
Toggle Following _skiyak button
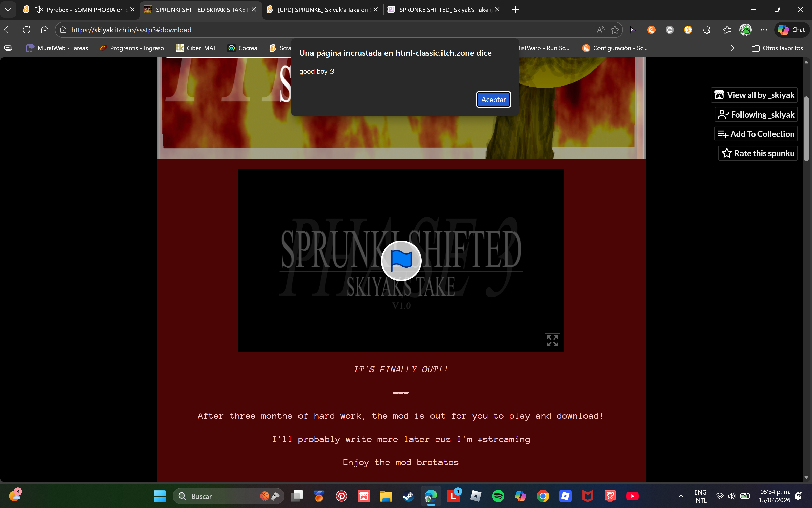[x=756, y=115]
